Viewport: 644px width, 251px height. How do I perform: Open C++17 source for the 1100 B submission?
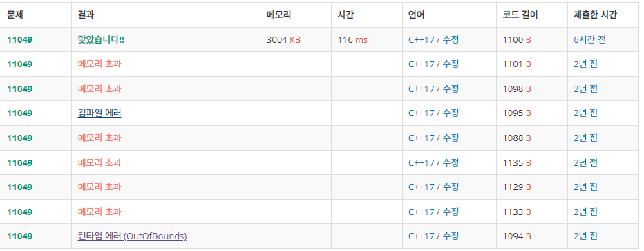422,40
